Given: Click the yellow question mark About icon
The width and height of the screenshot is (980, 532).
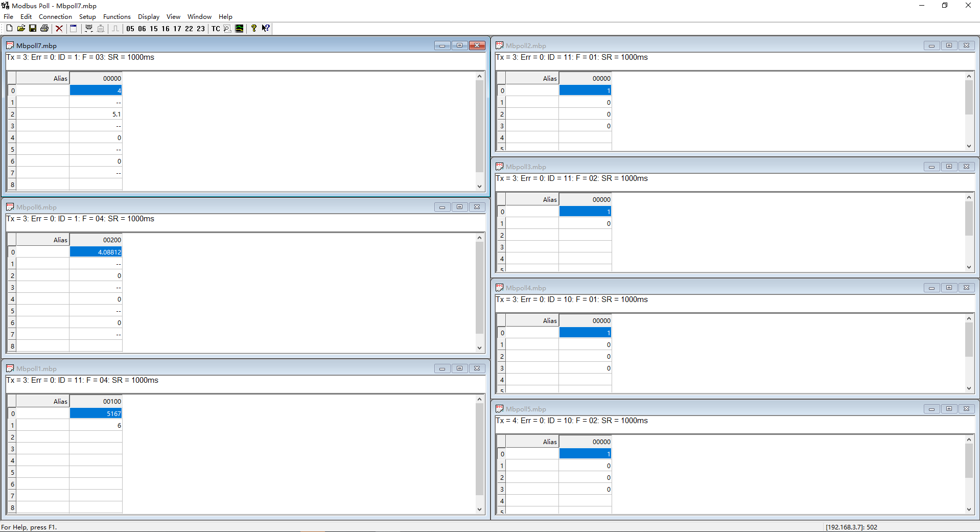Looking at the screenshot, I should 254,29.
